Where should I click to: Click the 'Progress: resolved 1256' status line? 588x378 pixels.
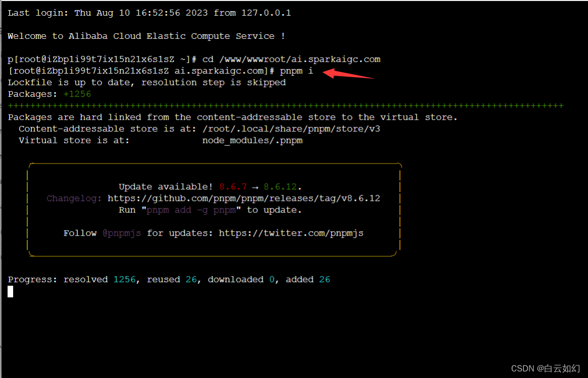tap(169, 280)
